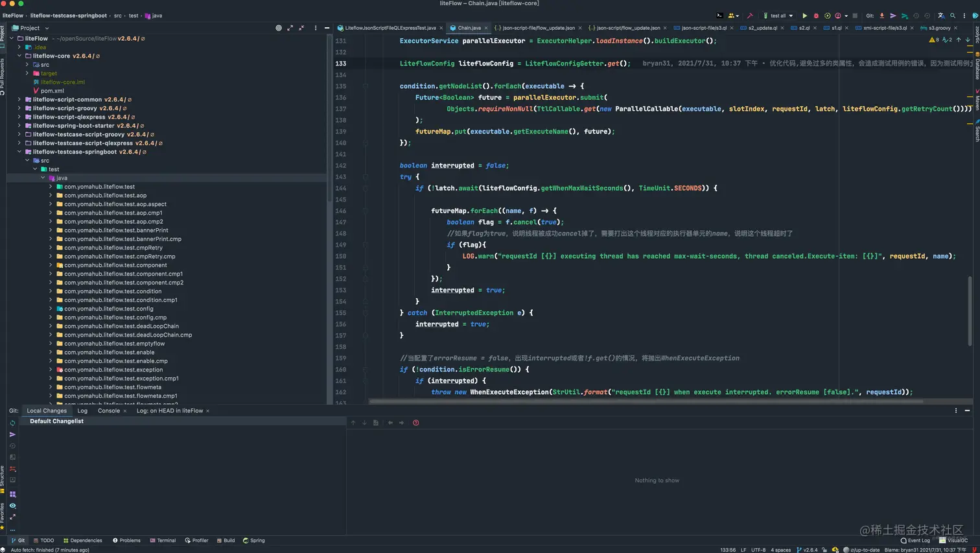
Task: Switch to the s2_update.ql editor tab
Action: (762, 28)
